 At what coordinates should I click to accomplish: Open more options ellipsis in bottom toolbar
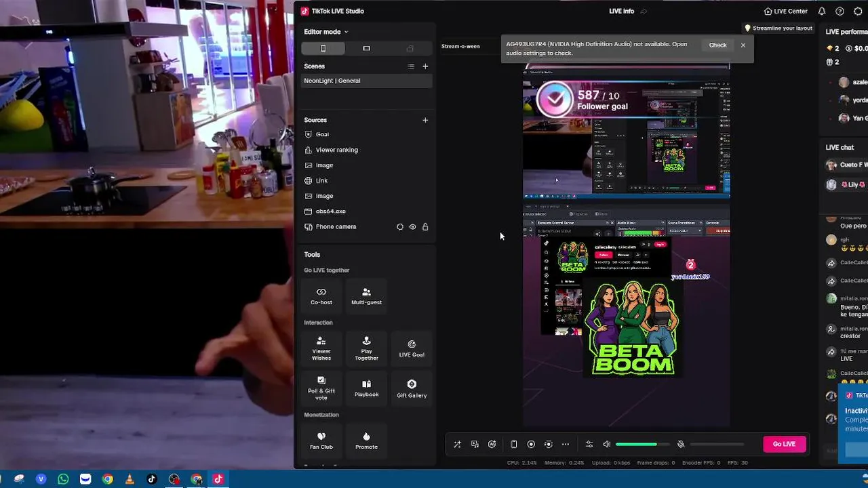click(x=566, y=445)
